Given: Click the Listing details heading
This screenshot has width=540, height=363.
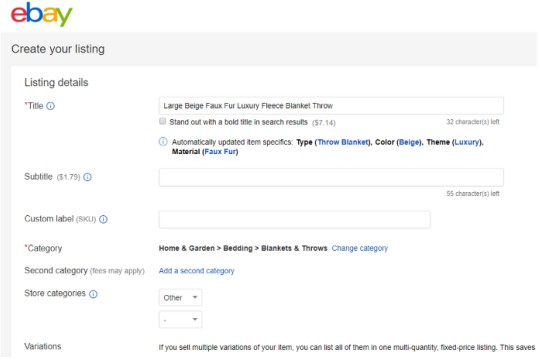Looking at the screenshot, I should click(56, 83).
